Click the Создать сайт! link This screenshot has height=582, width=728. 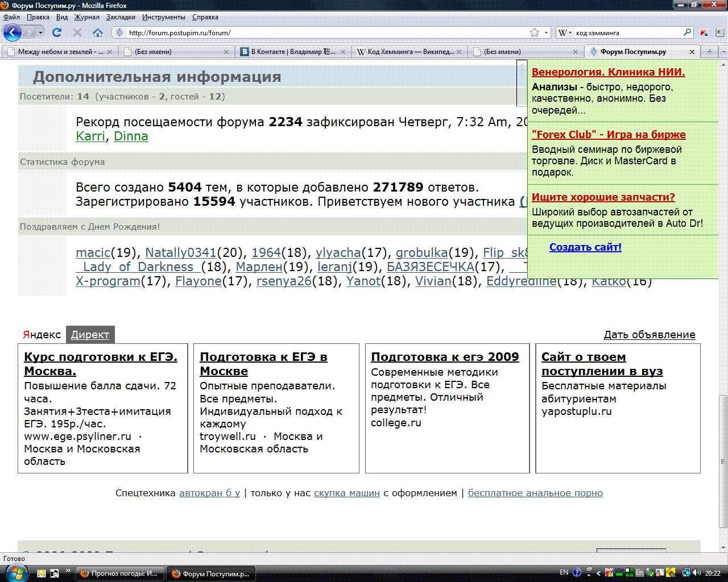[585, 247]
